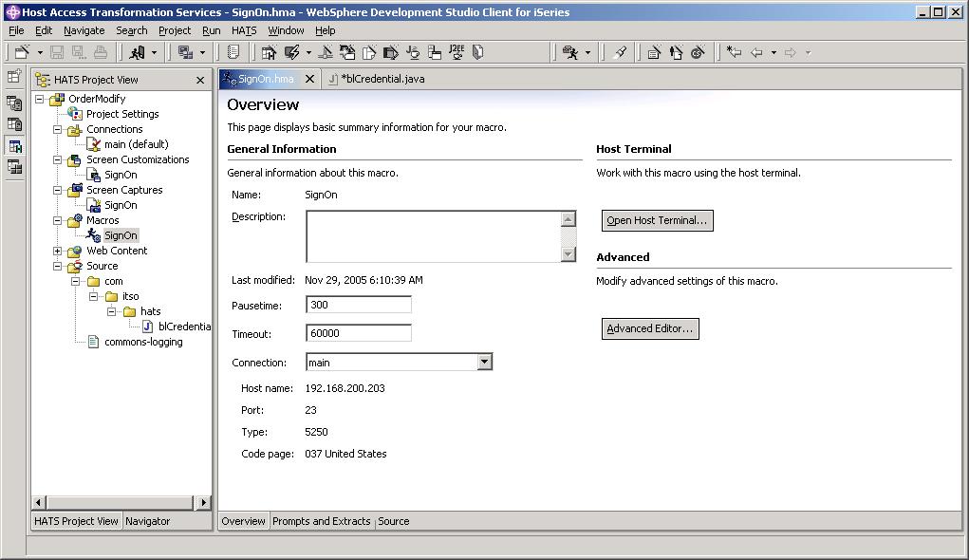Click host name value 192.168.200.203
Image resolution: width=969 pixels, height=560 pixels.
click(x=345, y=388)
